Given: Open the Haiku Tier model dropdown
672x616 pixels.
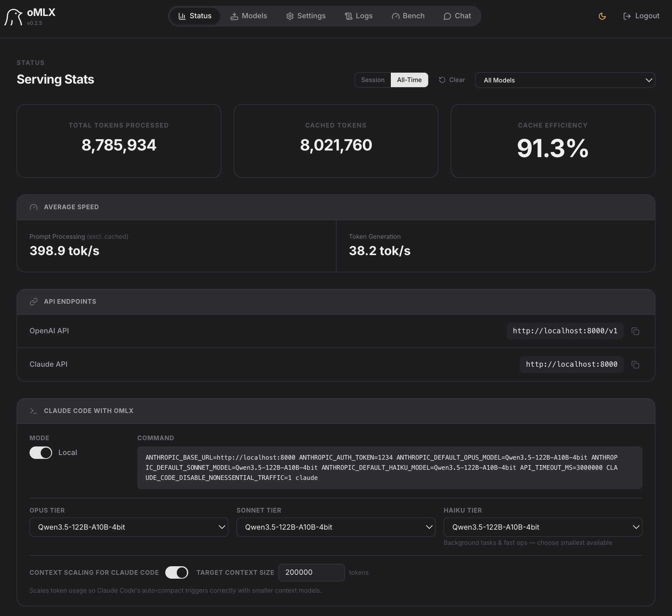Looking at the screenshot, I should pyautogui.click(x=543, y=527).
